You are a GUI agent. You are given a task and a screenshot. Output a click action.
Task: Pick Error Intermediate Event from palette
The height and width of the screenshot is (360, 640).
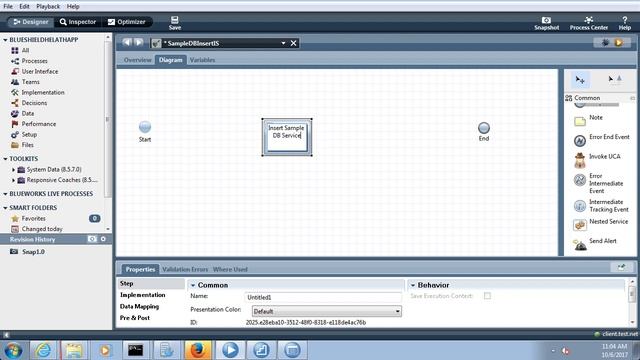(598, 183)
